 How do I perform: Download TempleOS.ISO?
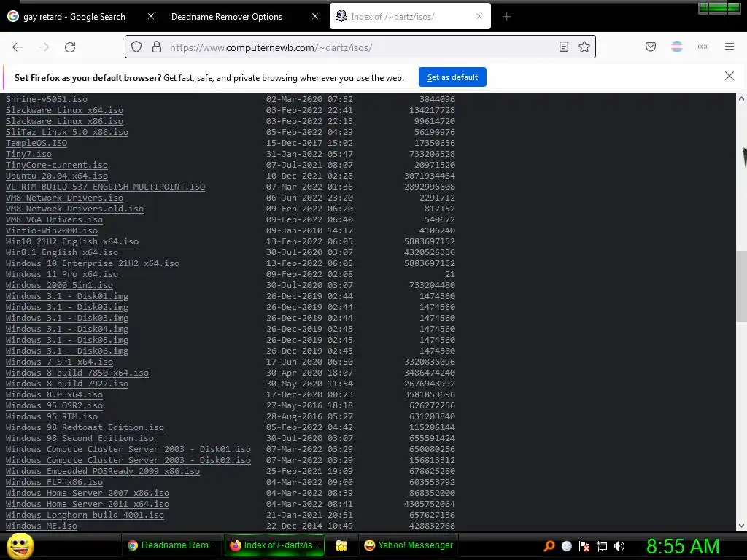coord(36,143)
